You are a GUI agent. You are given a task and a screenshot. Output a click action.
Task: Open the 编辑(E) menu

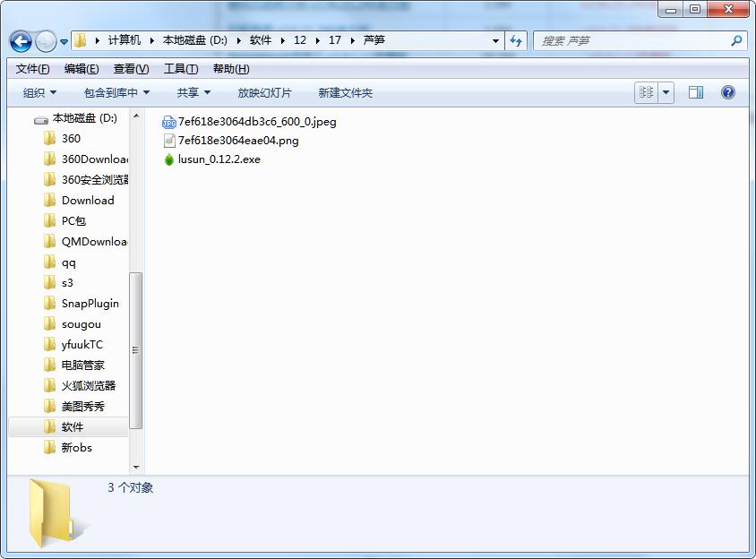(82, 69)
